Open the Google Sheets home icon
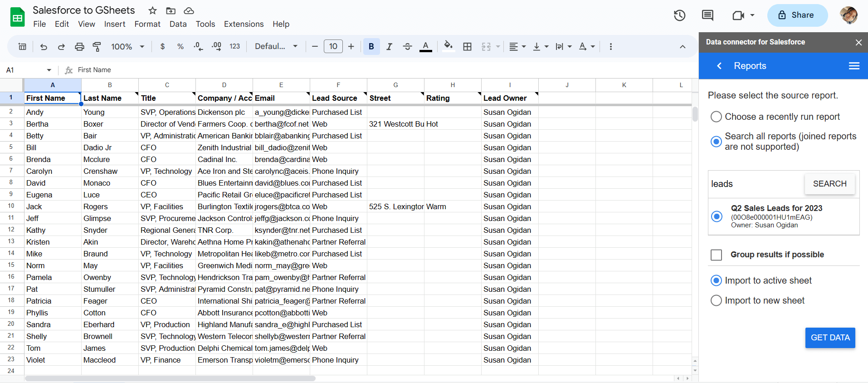The image size is (868, 383). click(x=17, y=17)
